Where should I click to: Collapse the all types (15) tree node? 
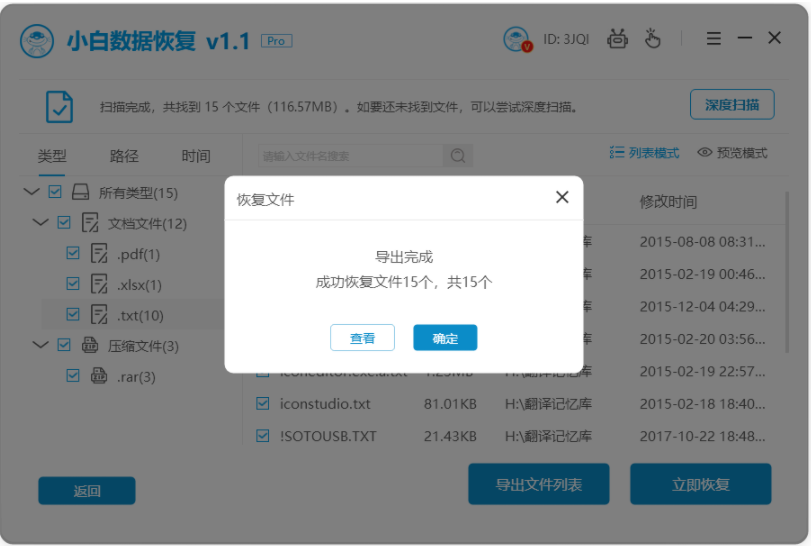pyautogui.click(x=32, y=192)
